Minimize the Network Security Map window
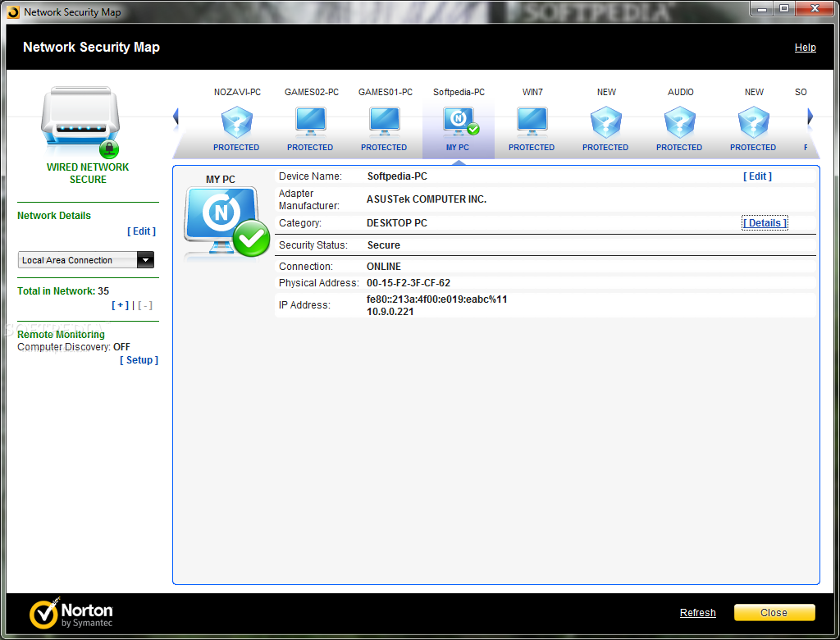 (761, 8)
